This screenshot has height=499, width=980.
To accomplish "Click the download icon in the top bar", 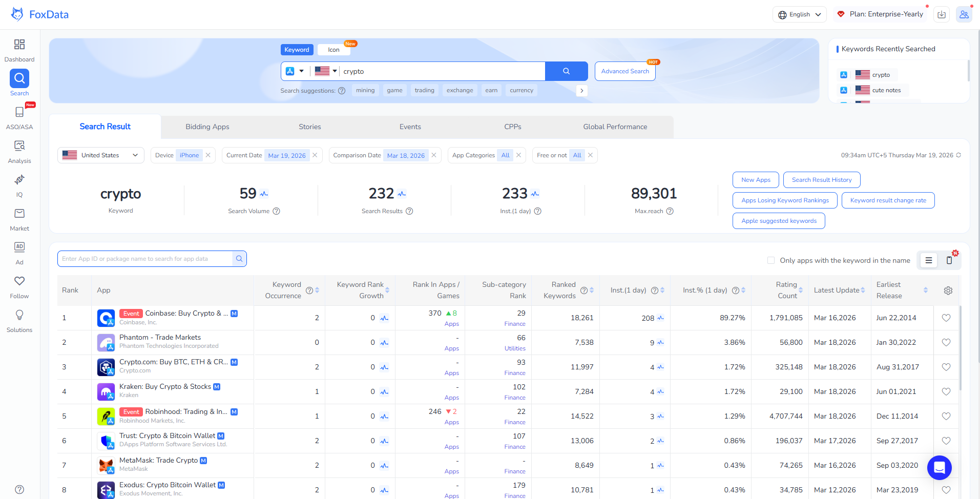I will click(941, 14).
